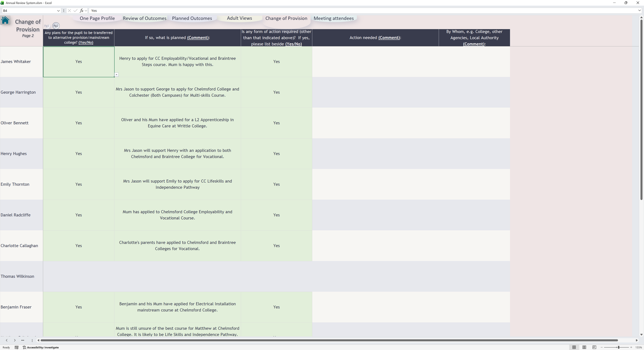Viewport: 644px width, 350px height.
Task: Click the horizontal scrollbar right arrow
Action: 637,340
